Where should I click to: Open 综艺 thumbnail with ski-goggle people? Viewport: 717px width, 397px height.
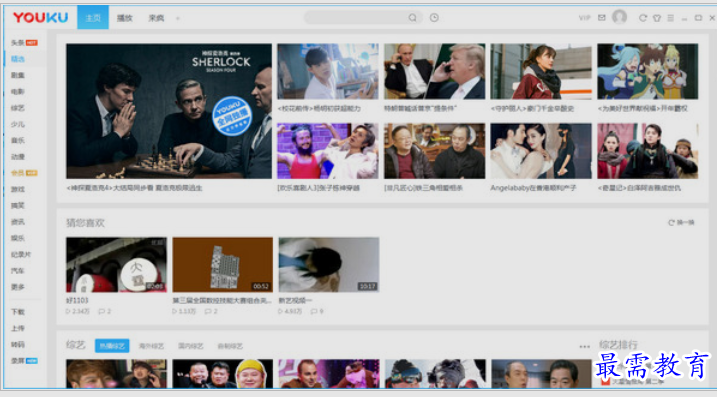435,374
